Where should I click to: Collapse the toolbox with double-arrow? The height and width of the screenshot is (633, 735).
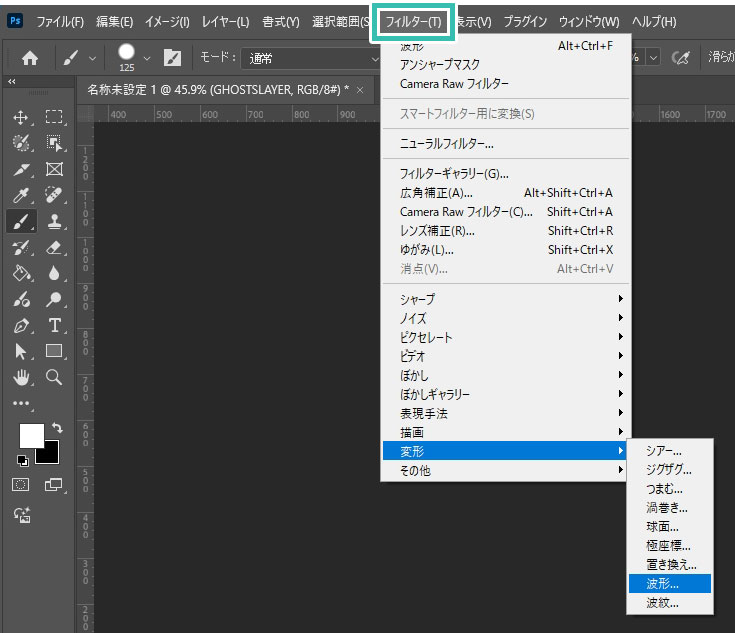pos(12,82)
